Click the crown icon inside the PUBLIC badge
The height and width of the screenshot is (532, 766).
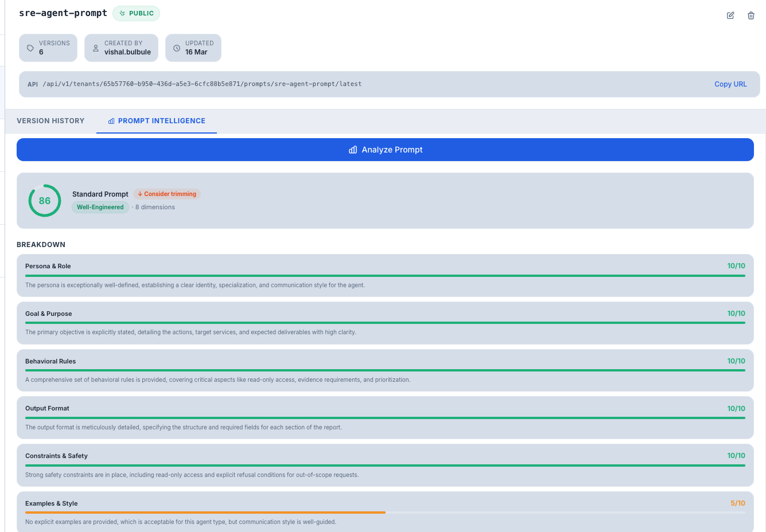pos(121,13)
